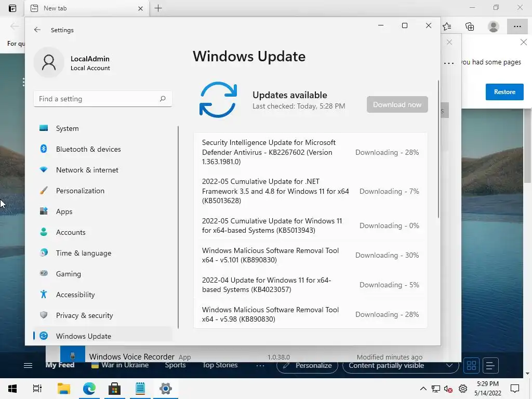Open Microsoft Store from the taskbar
Screen dimensions: 532x399
click(115, 389)
